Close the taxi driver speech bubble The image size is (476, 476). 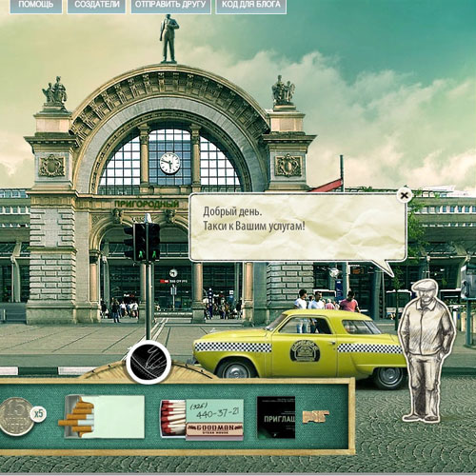tap(404, 195)
